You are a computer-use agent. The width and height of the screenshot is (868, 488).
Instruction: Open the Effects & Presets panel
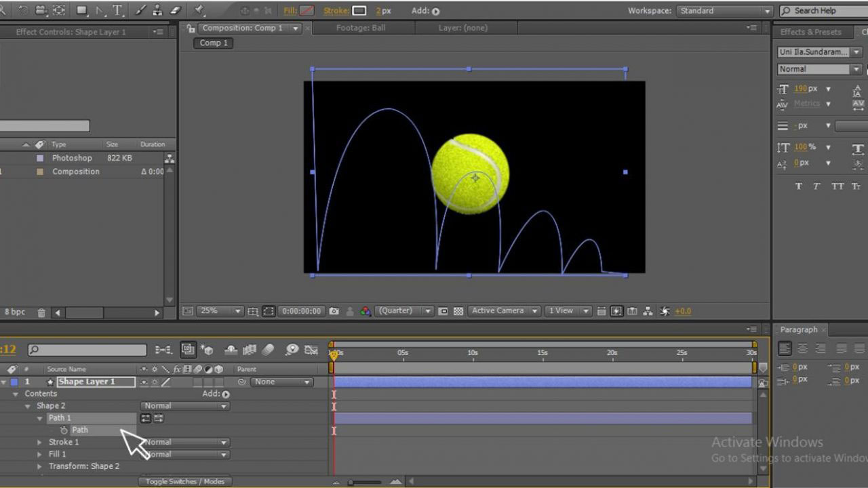click(813, 32)
